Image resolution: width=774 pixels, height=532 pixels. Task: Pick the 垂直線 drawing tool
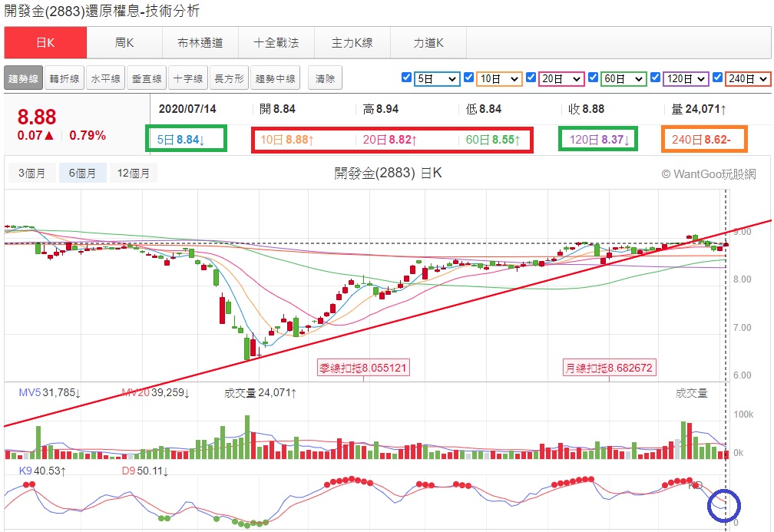point(147,78)
